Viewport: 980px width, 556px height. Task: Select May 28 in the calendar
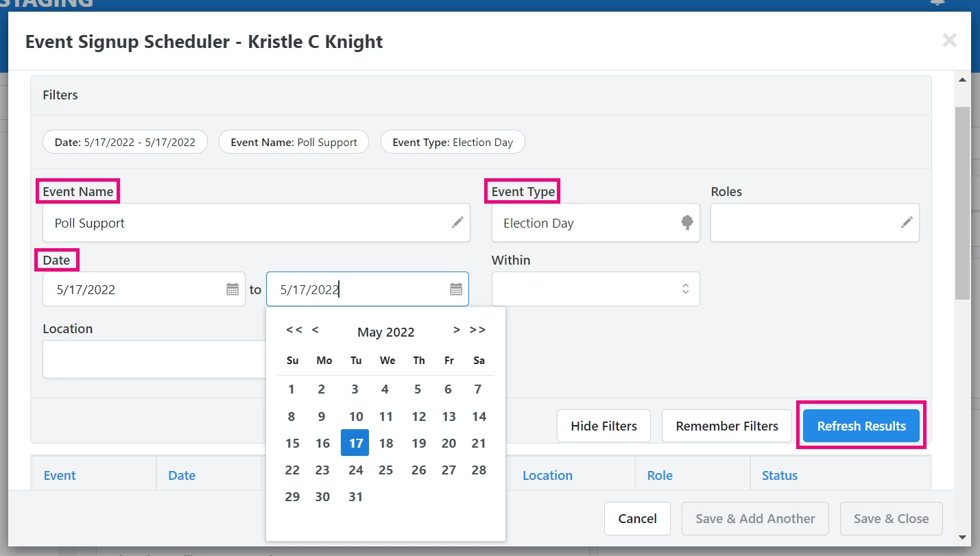click(x=479, y=470)
